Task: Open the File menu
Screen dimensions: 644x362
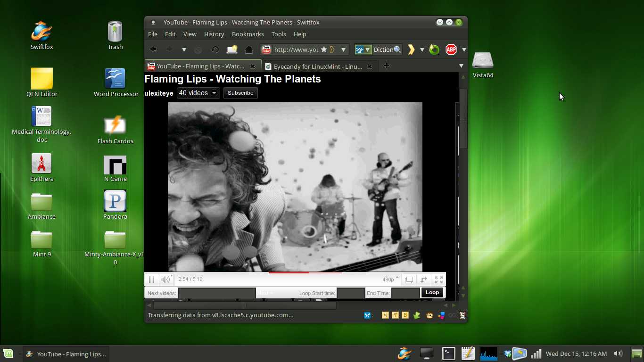Action: pos(153,34)
